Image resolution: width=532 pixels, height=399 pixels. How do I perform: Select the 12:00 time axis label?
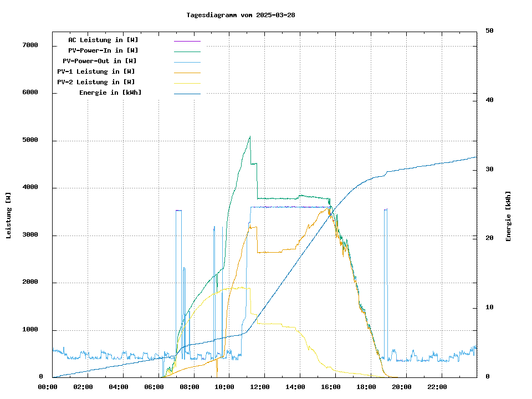point(264,387)
